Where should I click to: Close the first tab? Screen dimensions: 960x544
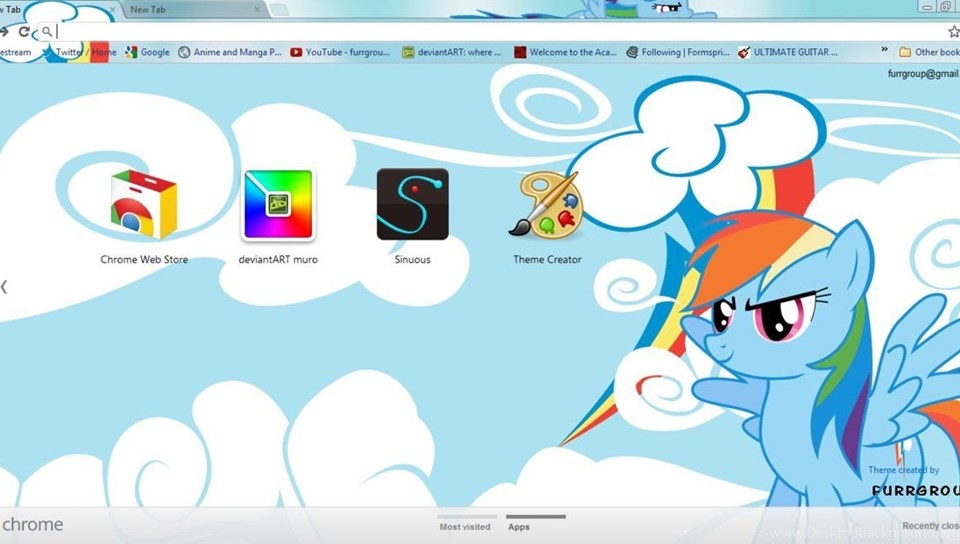pyautogui.click(x=112, y=9)
